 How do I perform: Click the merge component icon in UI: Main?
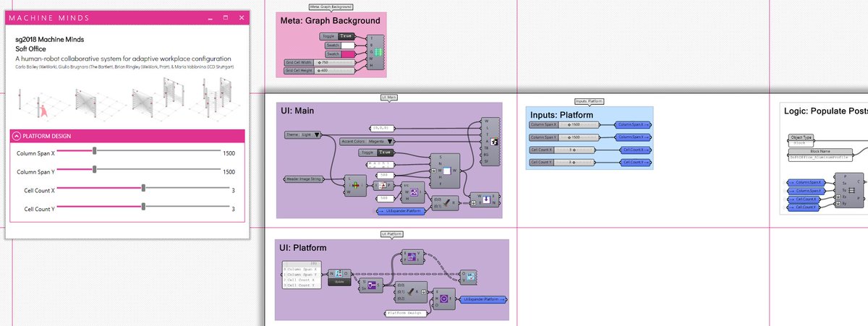(446, 204)
